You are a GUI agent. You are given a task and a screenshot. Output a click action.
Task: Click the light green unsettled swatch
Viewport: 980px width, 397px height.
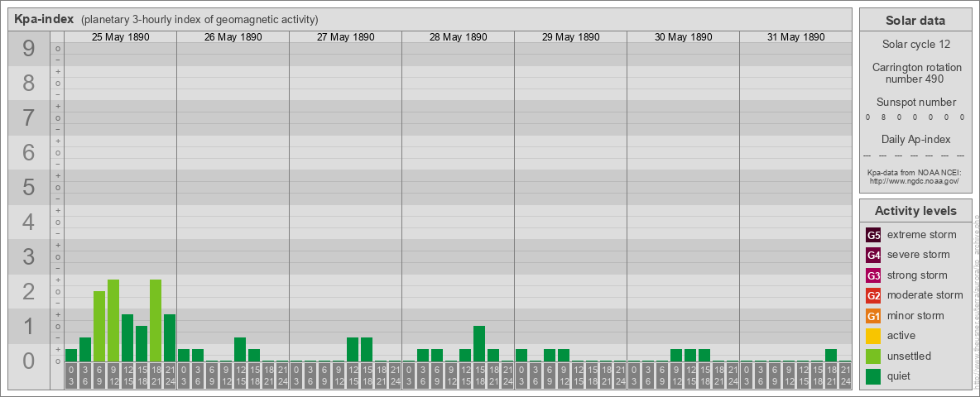[873, 356]
